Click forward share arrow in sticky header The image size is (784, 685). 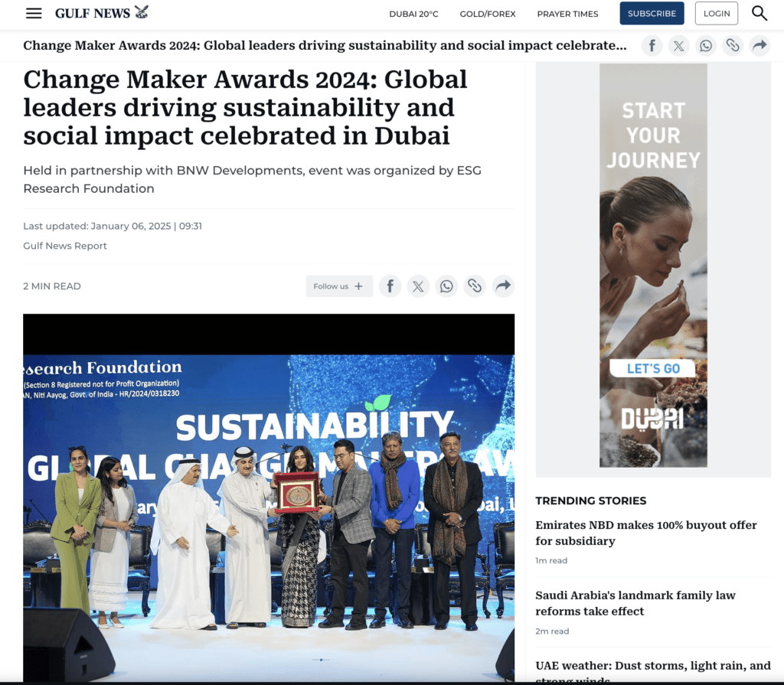(x=759, y=46)
